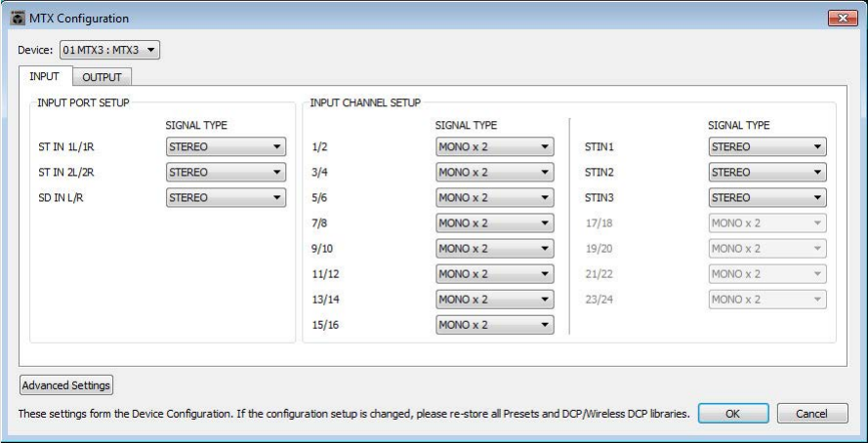This screenshot has width=868, height=443.
Task: Open channel 15/16 signal type dropdown
Action: 495,325
